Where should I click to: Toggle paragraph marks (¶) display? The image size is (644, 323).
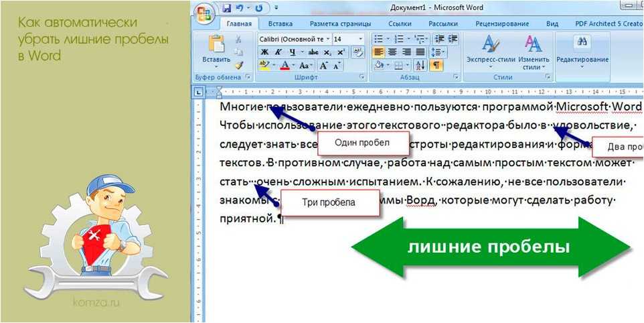[x=436, y=65]
